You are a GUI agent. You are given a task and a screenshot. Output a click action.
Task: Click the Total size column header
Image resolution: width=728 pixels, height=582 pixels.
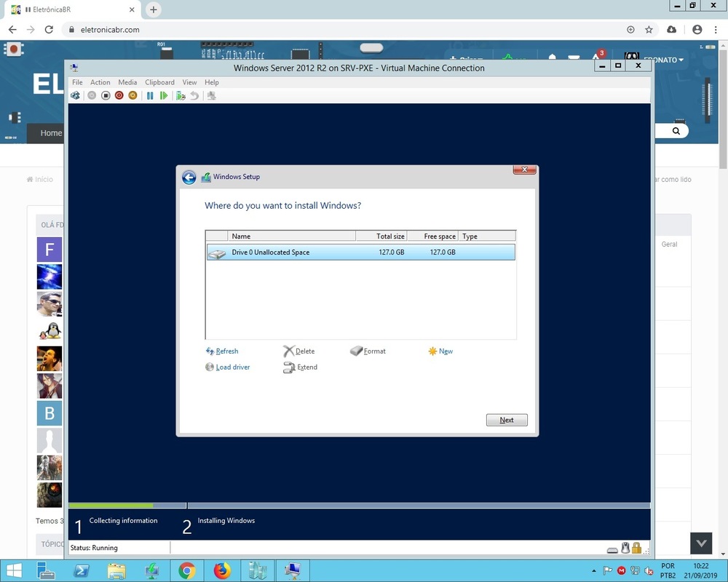(x=381, y=236)
